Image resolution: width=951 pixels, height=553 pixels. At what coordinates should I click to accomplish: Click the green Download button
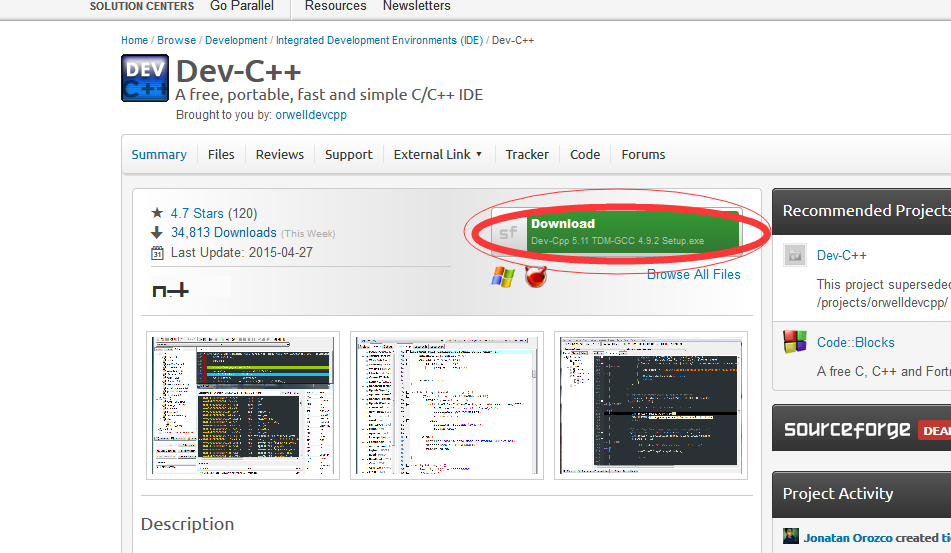[x=617, y=232]
